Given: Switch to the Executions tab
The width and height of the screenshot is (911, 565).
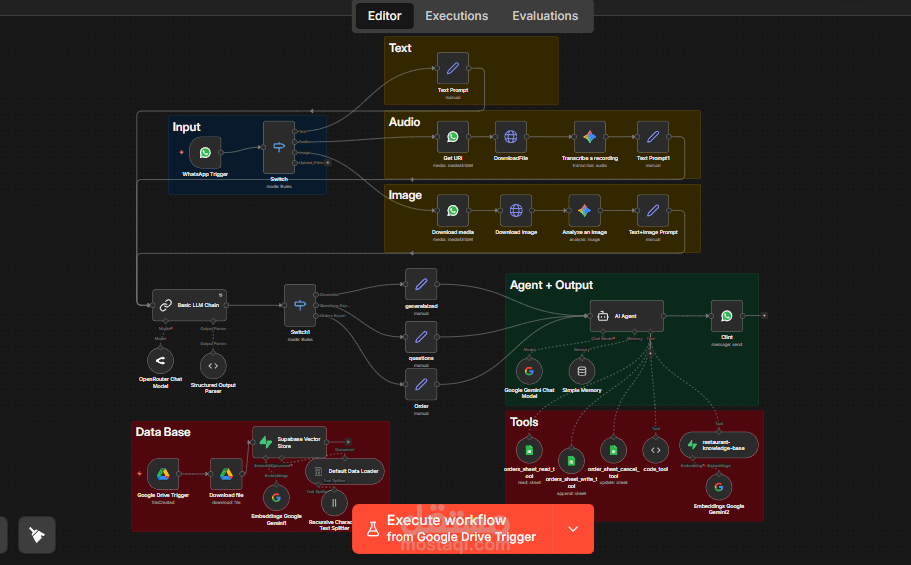Looking at the screenshot, I should (457, 16).
